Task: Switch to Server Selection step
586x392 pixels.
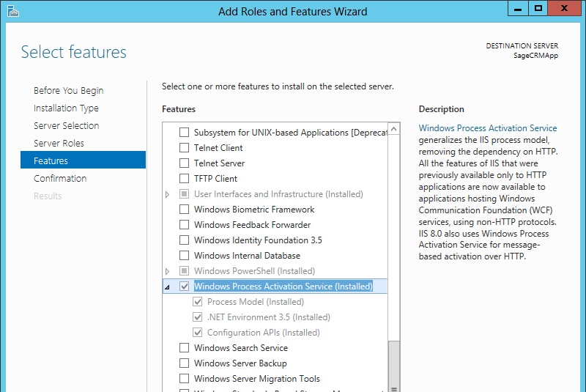Action: pos(66,126)
